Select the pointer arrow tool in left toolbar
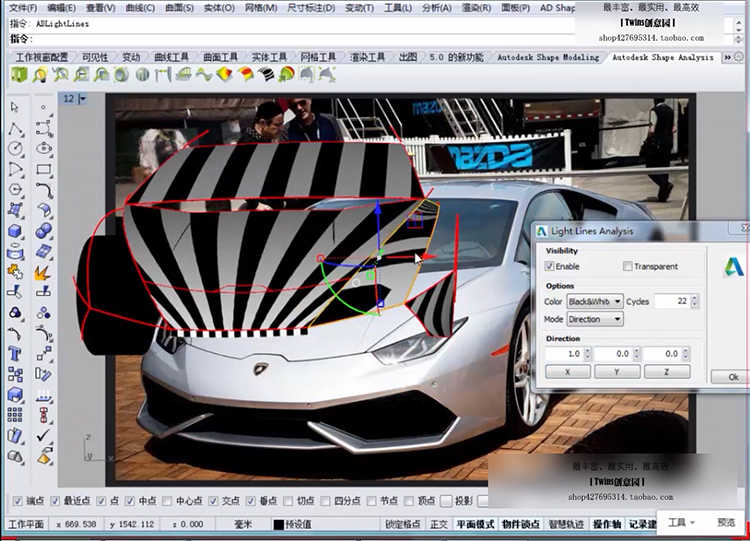750x541 pixels. click(15, 106)
